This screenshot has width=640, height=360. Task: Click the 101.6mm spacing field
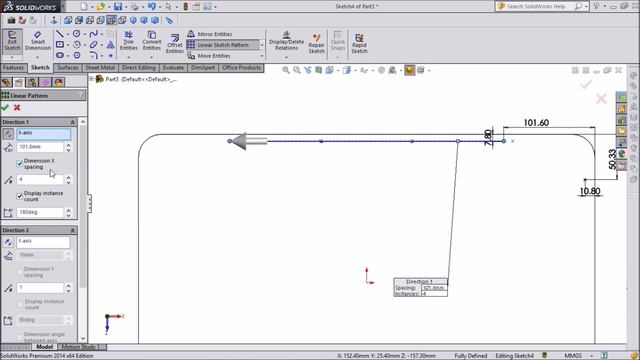point(40,147)
